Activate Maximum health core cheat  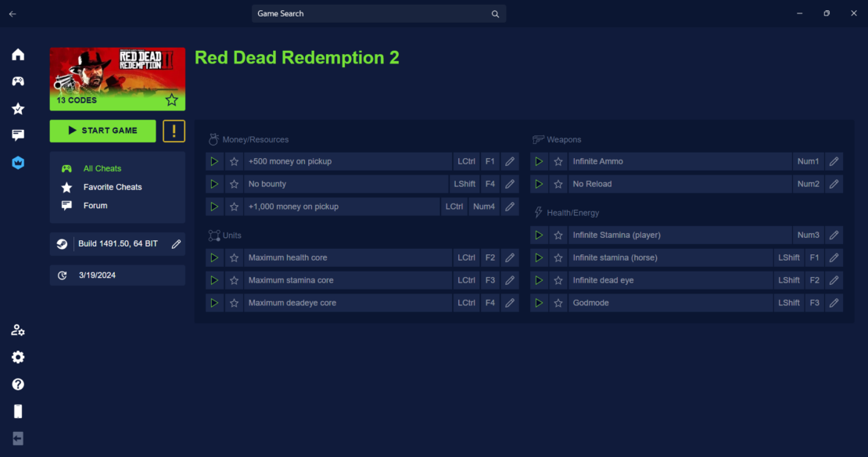pos(214,257)
